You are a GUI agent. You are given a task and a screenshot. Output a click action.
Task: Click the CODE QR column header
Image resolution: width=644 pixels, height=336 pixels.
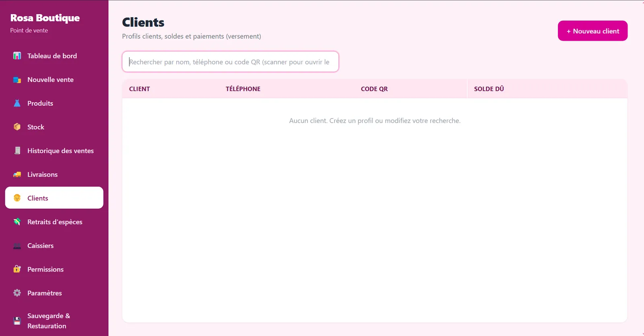(374, 89)
